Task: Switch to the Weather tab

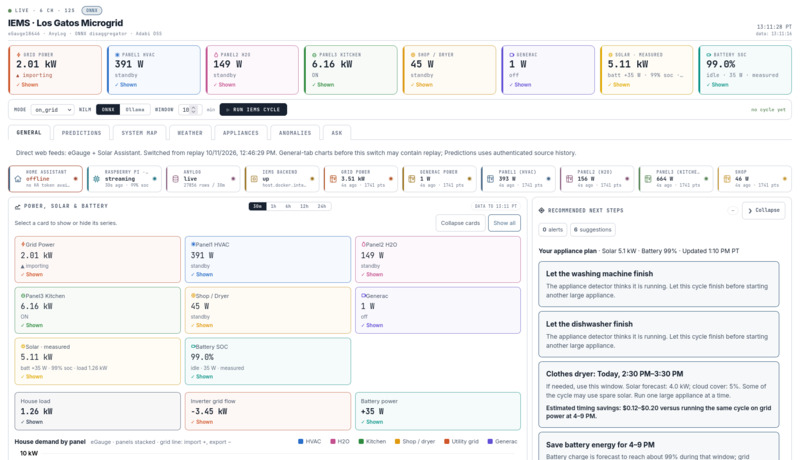Action: coord(190,133)
